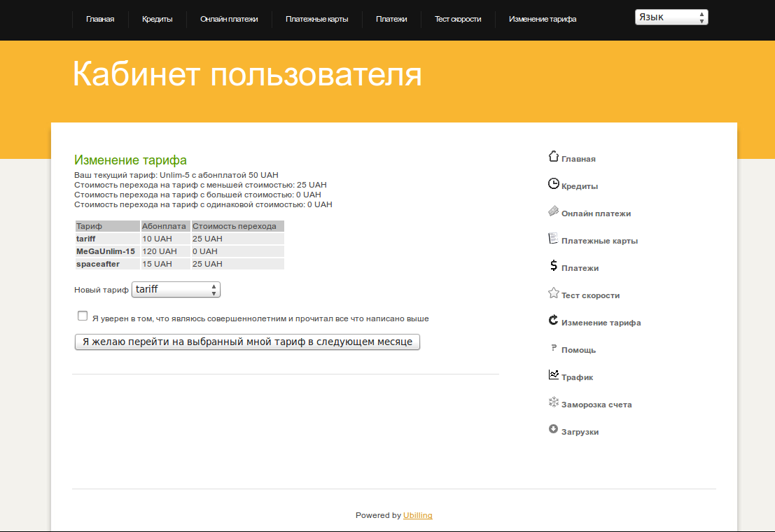Open Кредиты in the top navigation bar
This screenshot has width=775, height=532.
coord(157,20)
